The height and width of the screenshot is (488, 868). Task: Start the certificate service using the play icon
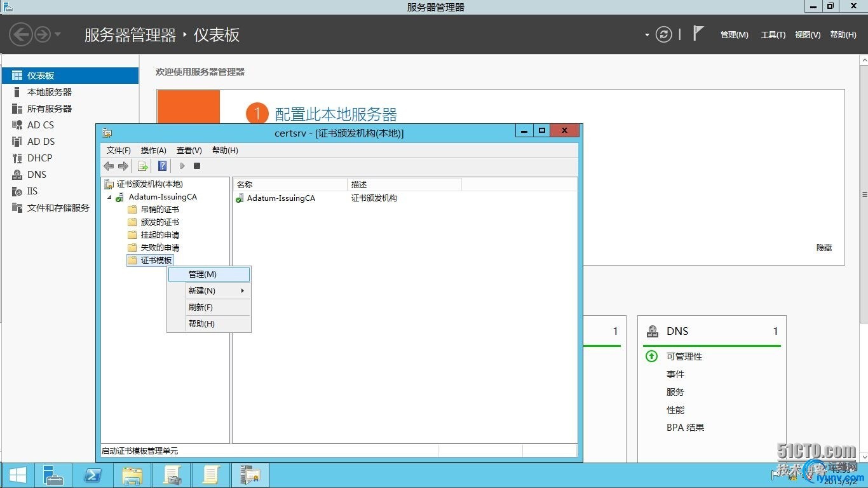[x=182, y=166]
